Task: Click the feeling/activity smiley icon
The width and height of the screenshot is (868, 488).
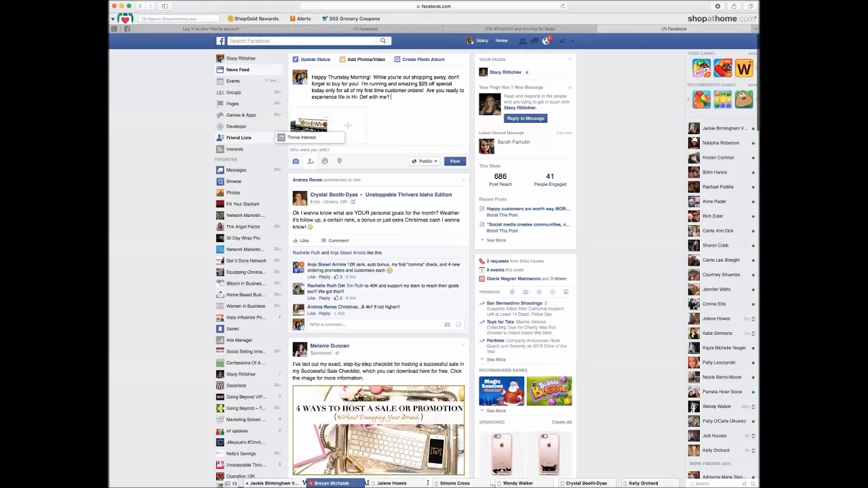Action: [325, 161]
